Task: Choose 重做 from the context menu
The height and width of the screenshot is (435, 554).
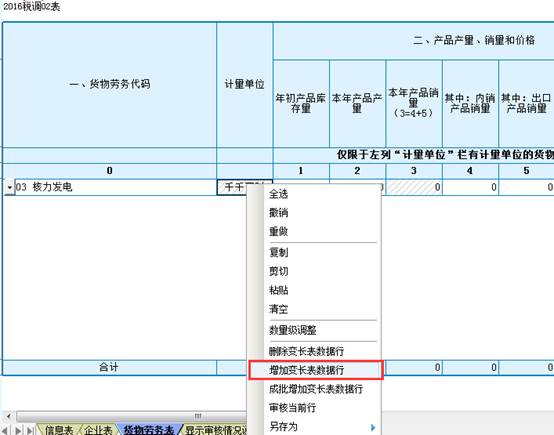Action: (x=278, y=231)
